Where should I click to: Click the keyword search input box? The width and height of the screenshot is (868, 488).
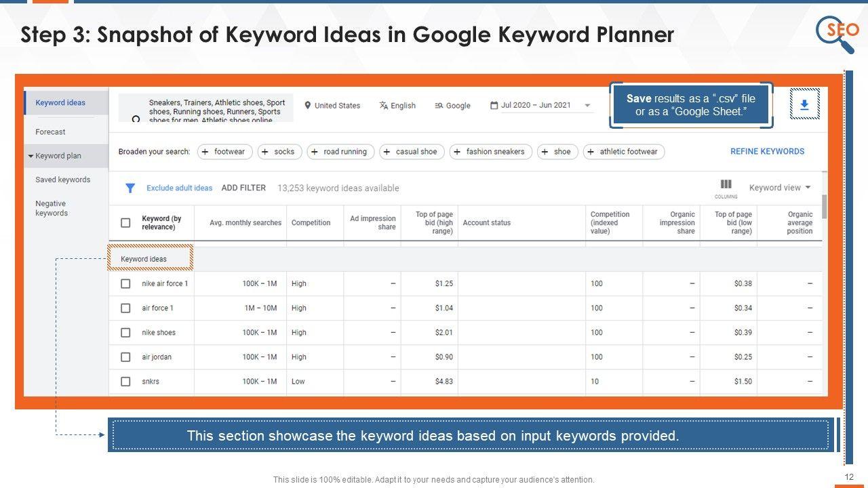pyautogui.click(x=206, y=108)
